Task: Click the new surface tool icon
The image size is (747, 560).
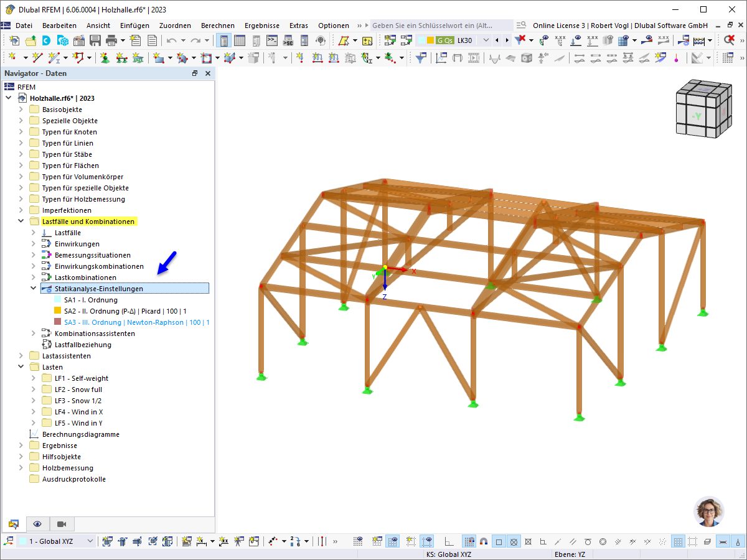Action: (159, 58)
